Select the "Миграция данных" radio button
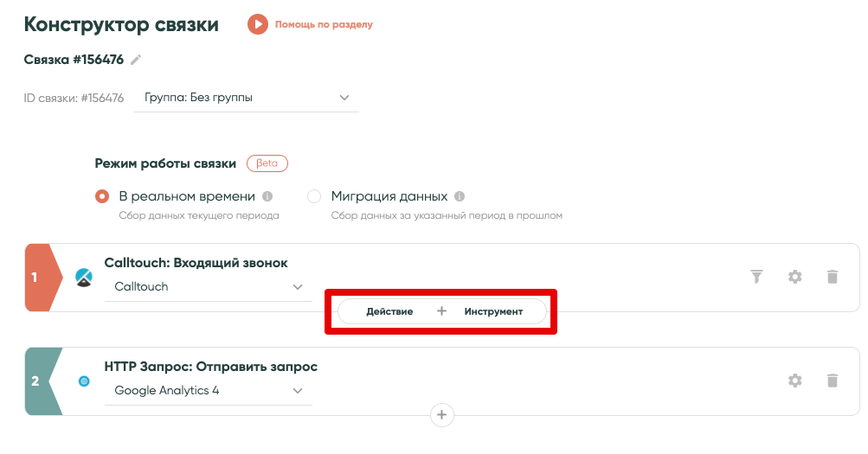The width and height of the screenshot is (868, 454). point(314,196)
